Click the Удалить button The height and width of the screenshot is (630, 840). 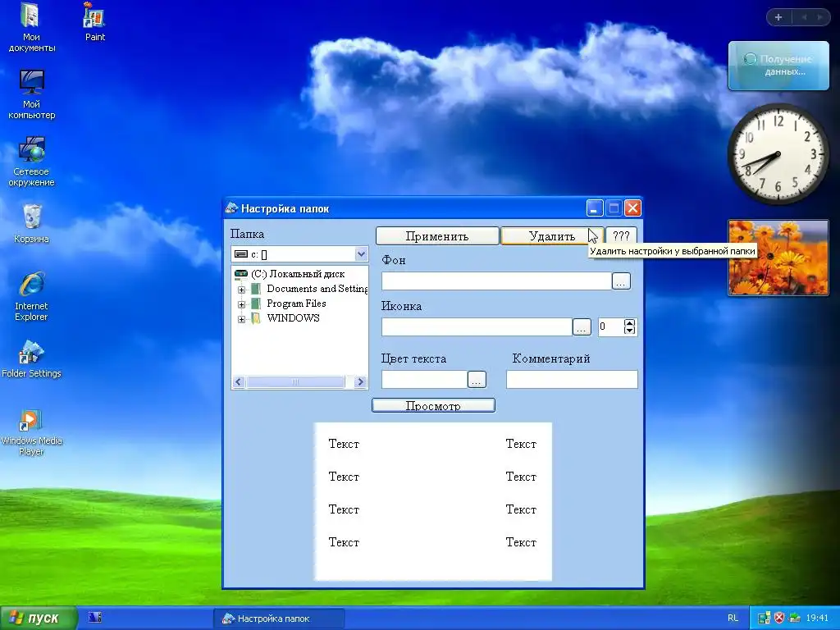coord(552,235)
